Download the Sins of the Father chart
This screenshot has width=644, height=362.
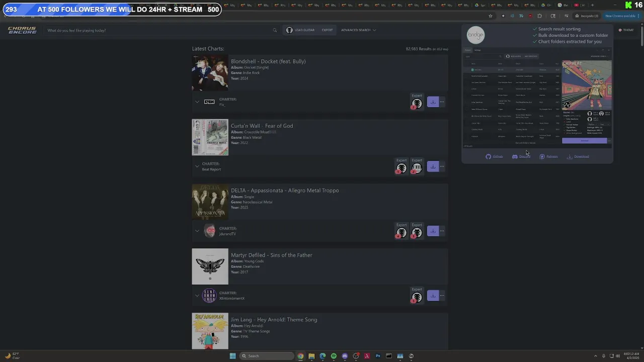(x=433, y=295)
